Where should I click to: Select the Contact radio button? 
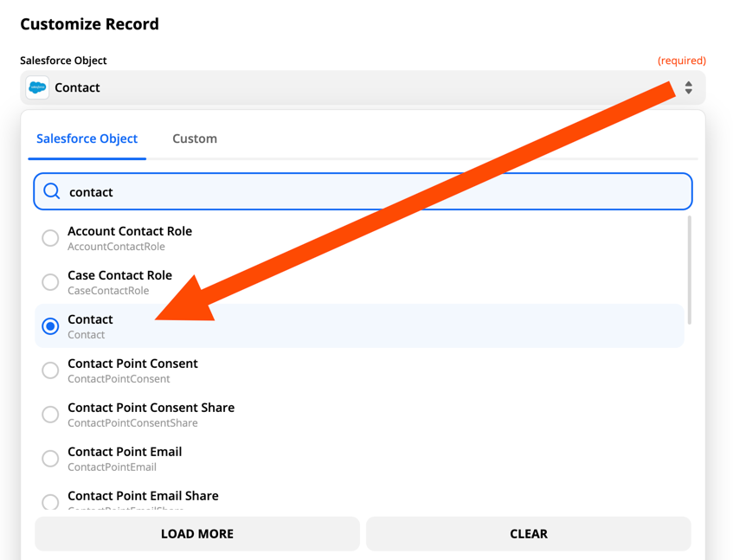(50, 325)
